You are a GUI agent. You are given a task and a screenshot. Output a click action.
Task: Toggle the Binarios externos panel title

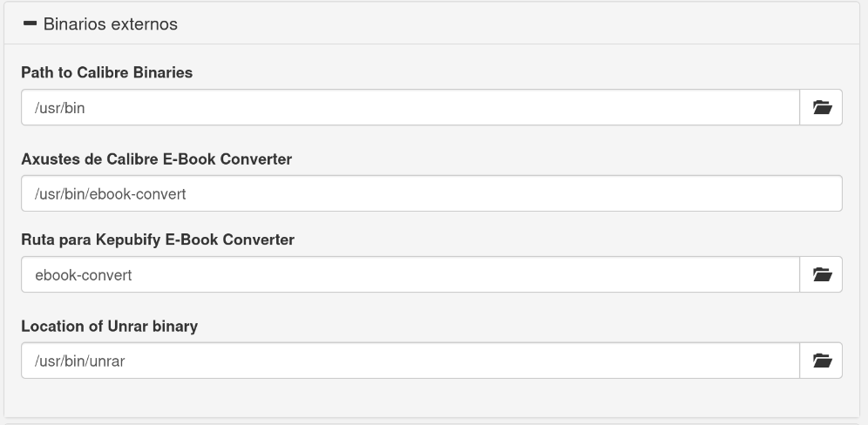tap(110, 24)
